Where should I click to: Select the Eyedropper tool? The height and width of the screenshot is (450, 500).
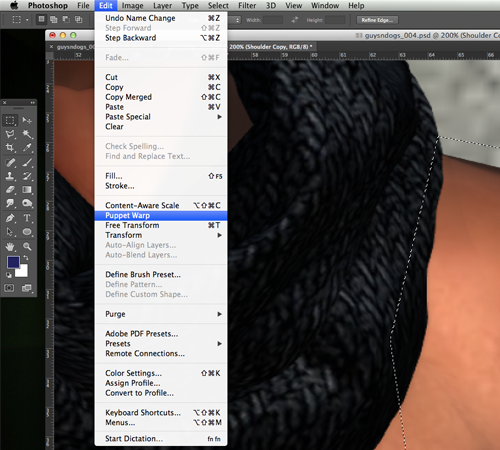click(x=27, y=147)
